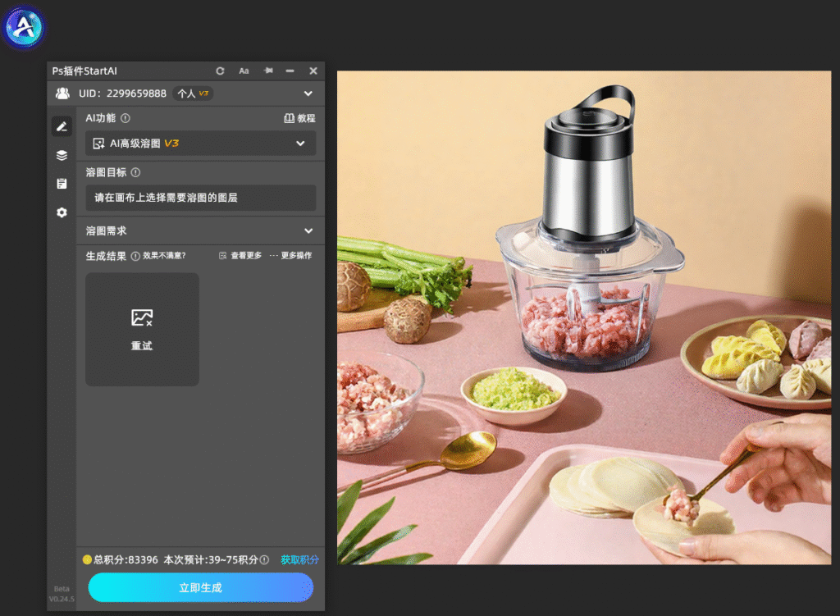The image size is (840, 616).
Task: Open the task list icon in sidebar
Action: (x=62, y=184)
